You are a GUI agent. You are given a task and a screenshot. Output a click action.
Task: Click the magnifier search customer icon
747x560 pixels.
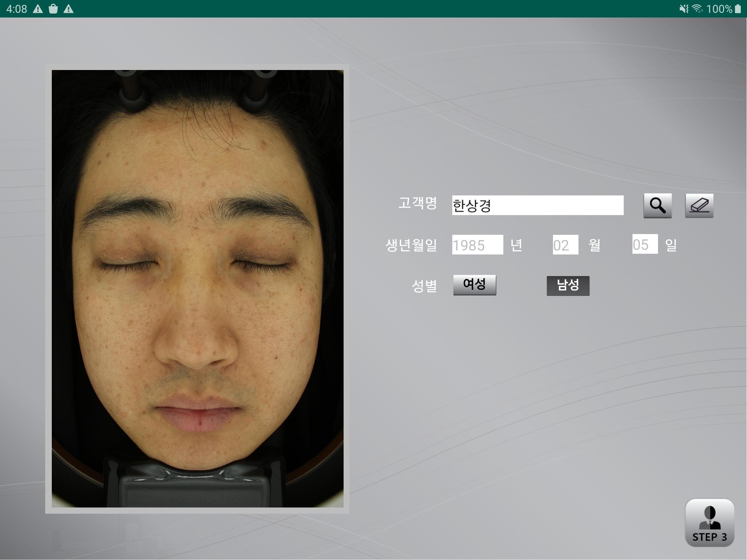pyautogui.click(x=657, y=206)
